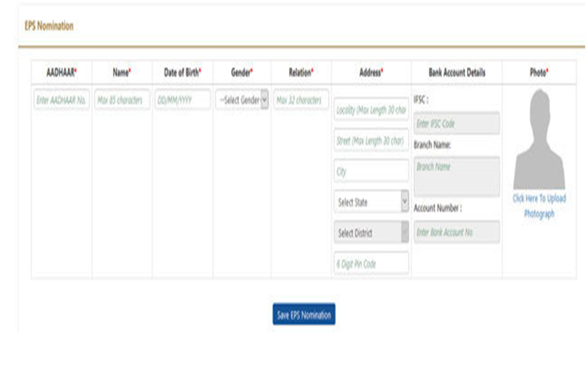The height and width of the screenshot is (380, 588).
Task: Open the Select Gender dropdown
Action: point(242,100)
